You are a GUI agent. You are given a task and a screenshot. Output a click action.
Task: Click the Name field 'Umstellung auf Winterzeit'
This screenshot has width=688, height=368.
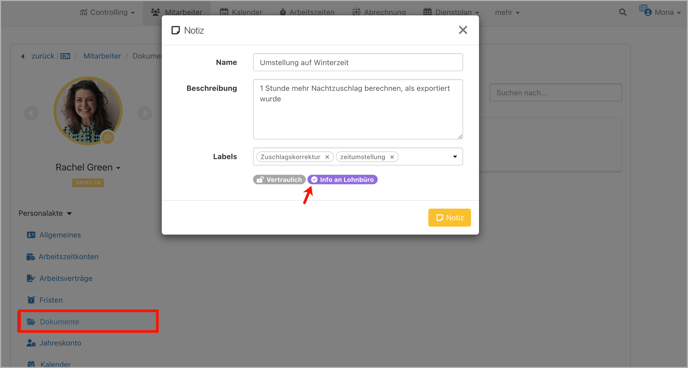point(358,62)
